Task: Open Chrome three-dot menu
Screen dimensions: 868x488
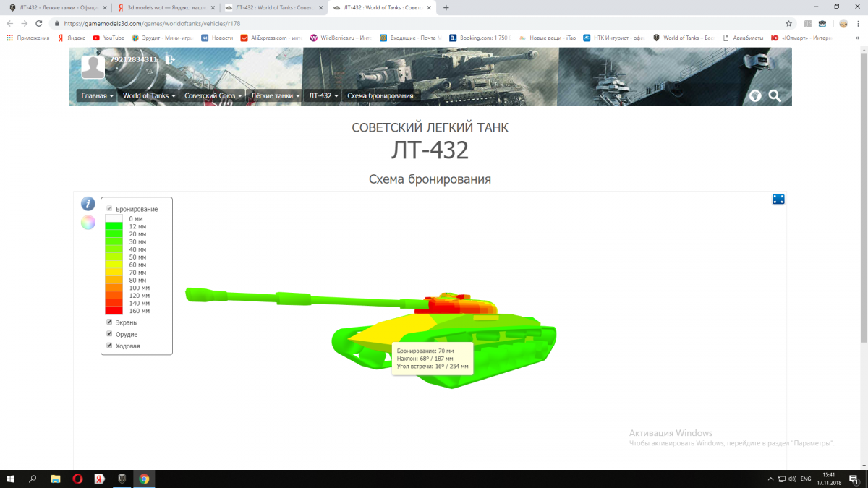Action: click(x=859, y=23)
